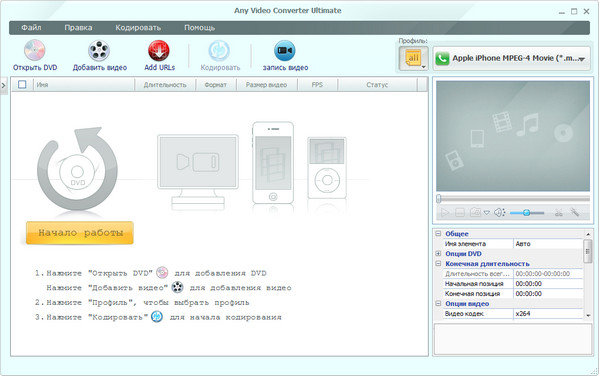Click the disc icon in step 1 instructions
The image size is (599, 376).
pyautogui.click(x=162, y=272)
